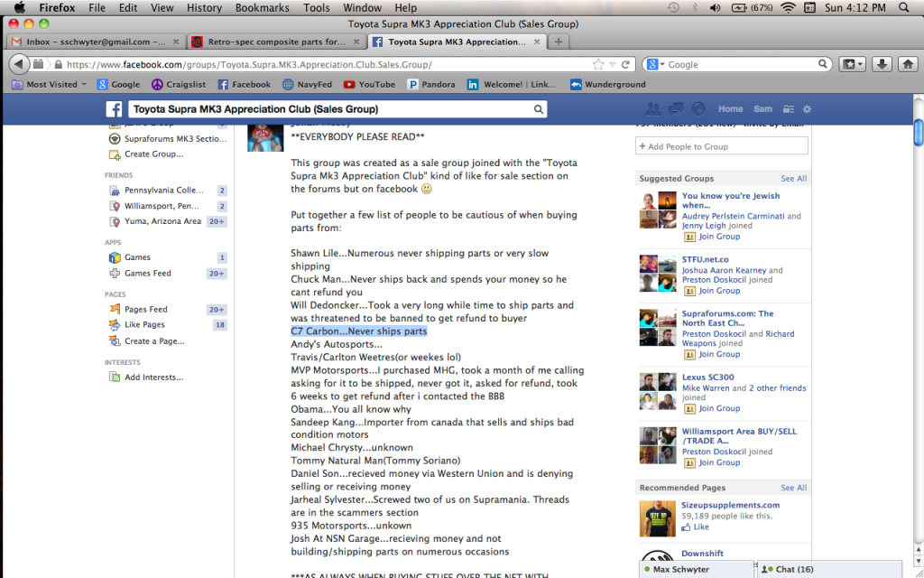The width and height of the screenshot is (924, 578).
Task: Open the Google search engine dropdown
Action: coord(655,64)
